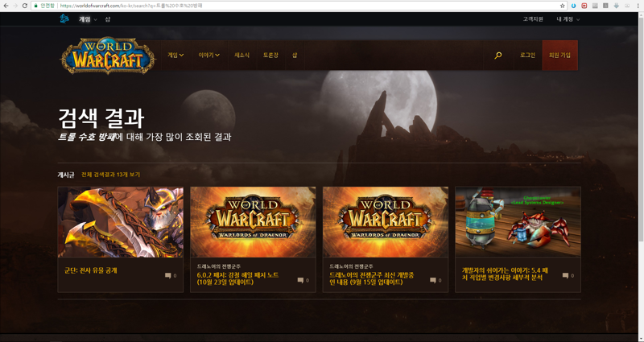Click the red 회원 가입 sign-up button
Image resolution: width=644 pixels, height=342 pixels.
tap(559, 55)
